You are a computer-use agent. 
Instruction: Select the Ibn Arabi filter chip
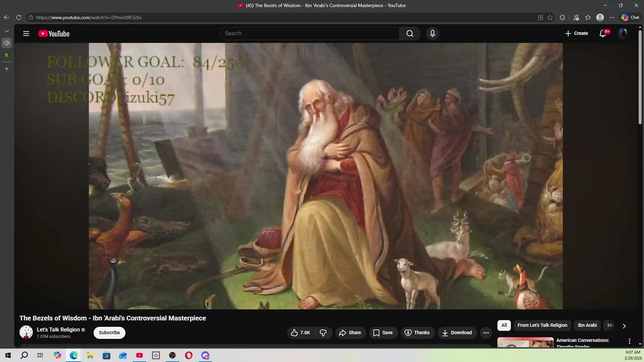[x=587, y=325]
